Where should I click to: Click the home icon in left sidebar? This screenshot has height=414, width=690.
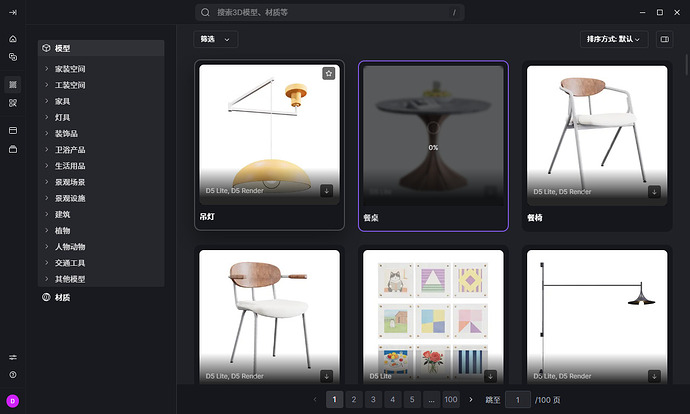(x=13, y=39)
